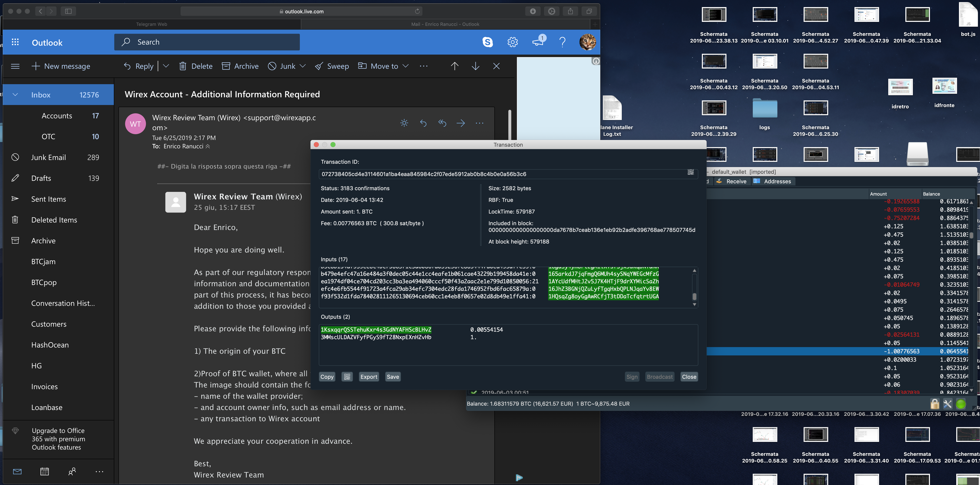980x485 pixels.
Task: Open Outlook People in the bottom bar
Action: (x=72, y=472)
